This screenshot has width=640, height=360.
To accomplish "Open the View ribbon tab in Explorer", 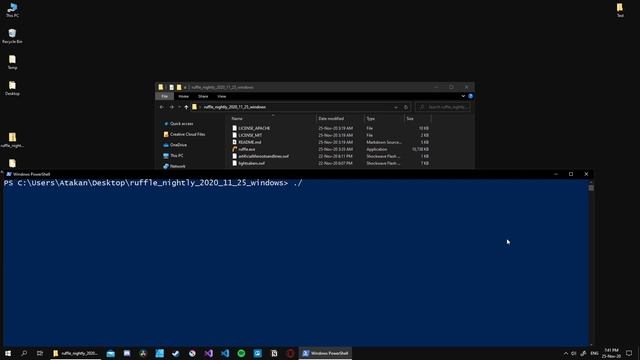I will [x=222, y=96].
